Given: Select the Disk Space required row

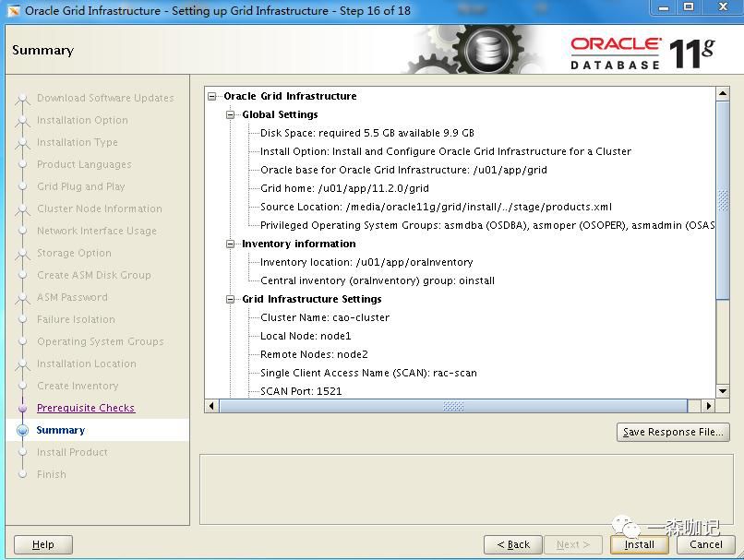Looking at the screenshot, I should click(367, 133).
